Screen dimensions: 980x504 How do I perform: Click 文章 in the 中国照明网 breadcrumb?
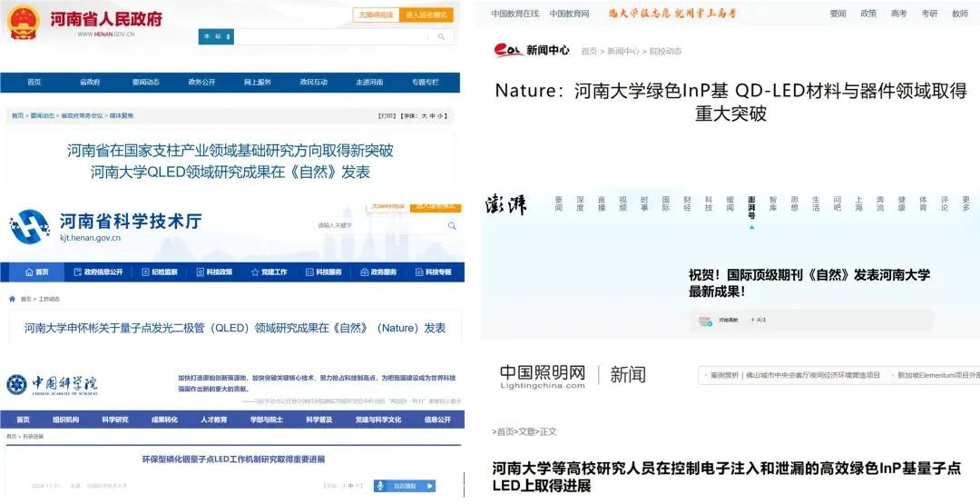tap(527, 431)
